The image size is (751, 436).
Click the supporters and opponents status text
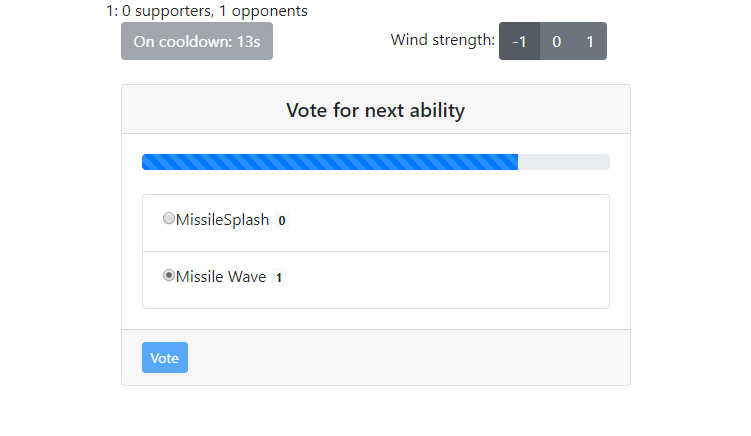click(206, 11)
